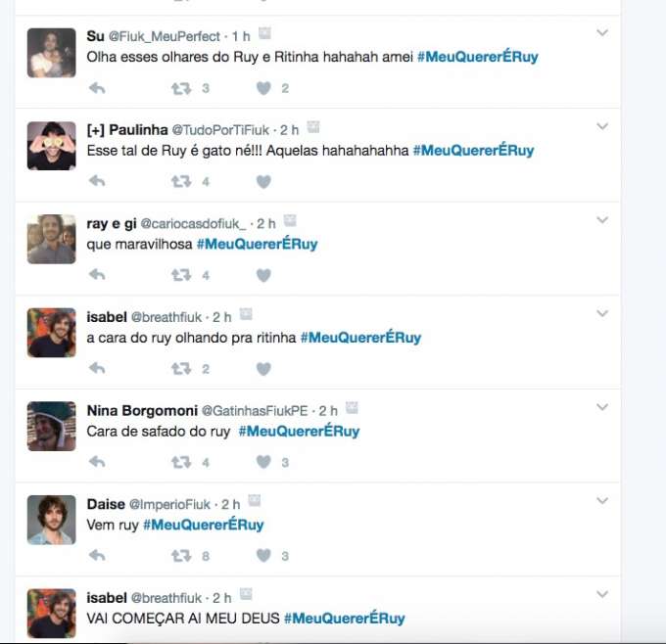
Task: Reply to Su's tweet about Ruy e Ritinha
Action: click(x=97, y=88)
